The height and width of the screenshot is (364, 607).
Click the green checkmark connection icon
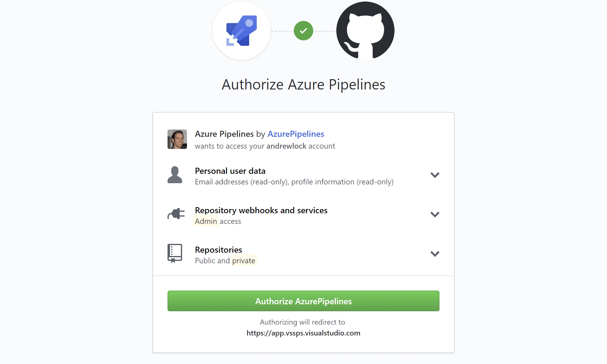303,31
